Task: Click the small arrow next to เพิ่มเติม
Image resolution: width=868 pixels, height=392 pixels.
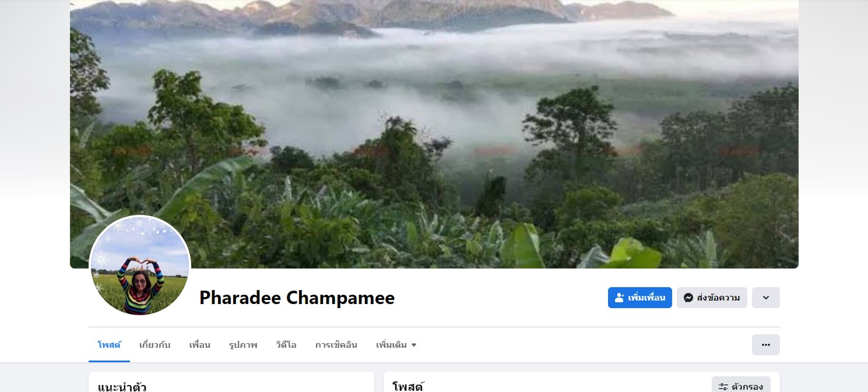Action: (x=414, y=345)
